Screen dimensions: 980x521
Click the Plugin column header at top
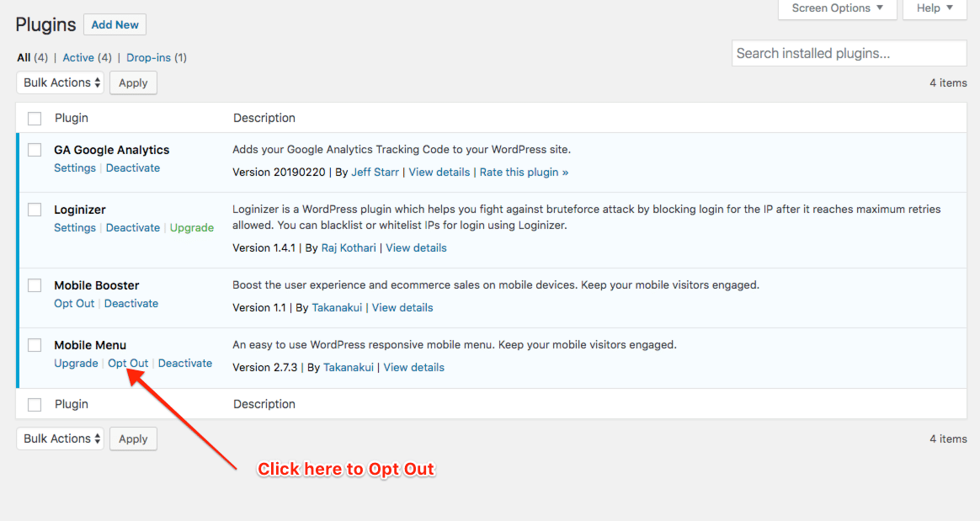pyautogui.click(x=72, y=118)
